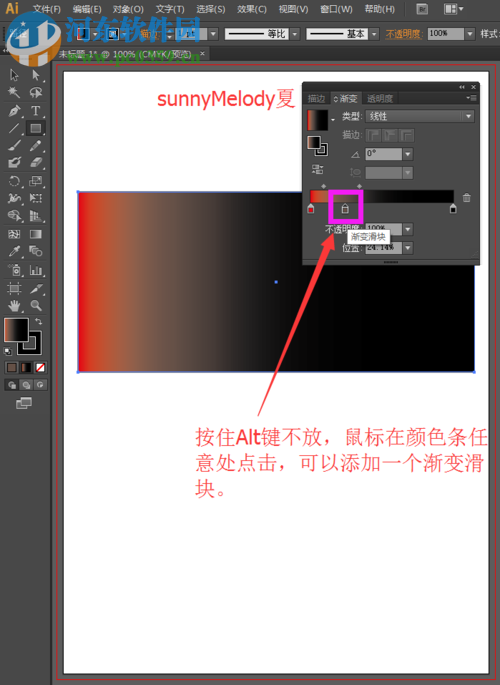Image resolution: width=500 pixels, height=685 pixels.
Task: Select the Free Transform tool
Action: [36, 198]
